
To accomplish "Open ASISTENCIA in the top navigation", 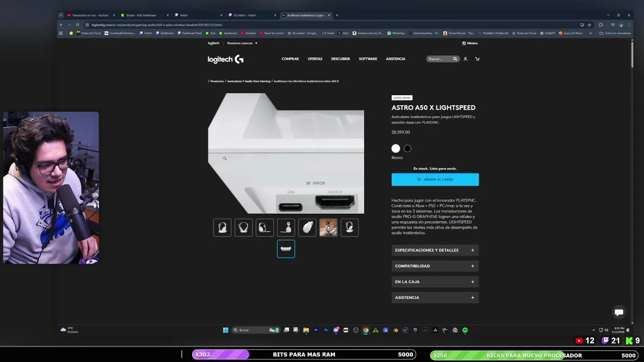I will [x=395, y=59].
